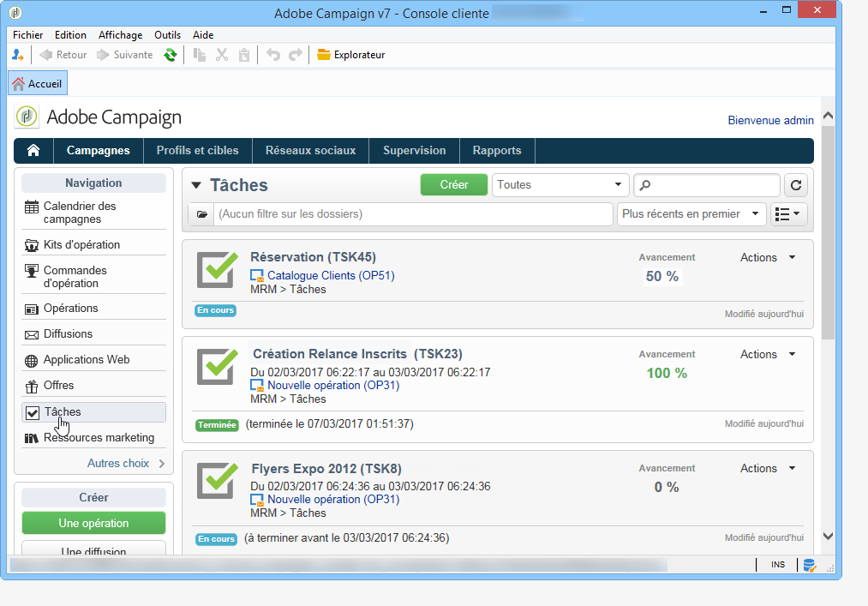This screenshot has height=606, width=868.
Task: Click the Une diffusion button
Action: [93, 549]
